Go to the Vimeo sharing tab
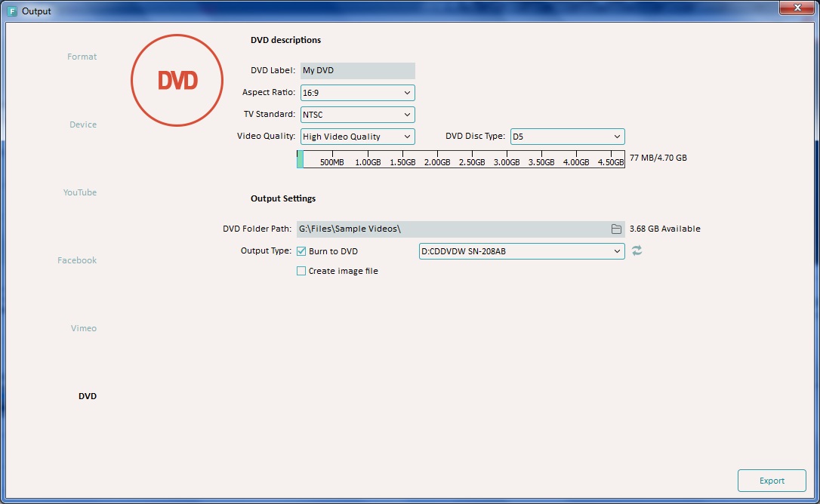Screen dimensions: 820x504 pyautogui.click(x=84, y=327)
